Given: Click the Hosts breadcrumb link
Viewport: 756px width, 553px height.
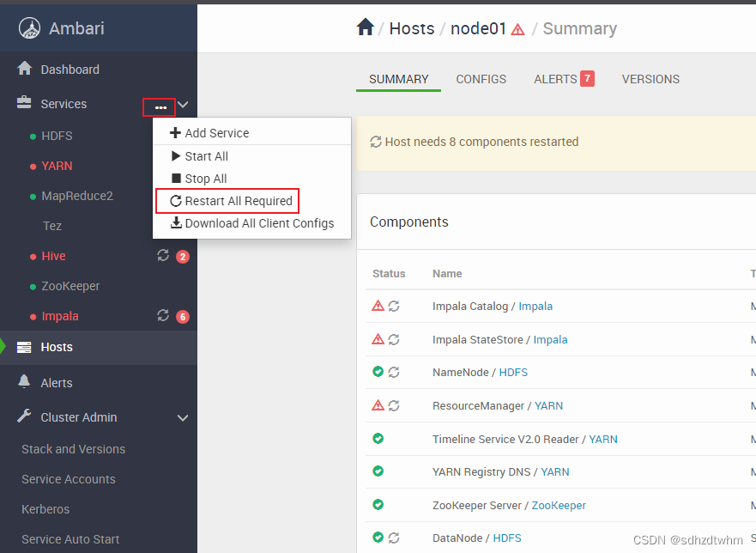Looking at the screenshot, I should pos(412,28).
